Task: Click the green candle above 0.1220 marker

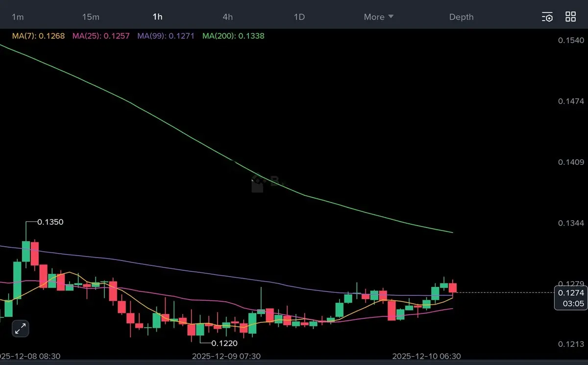Action: [200, 329]
